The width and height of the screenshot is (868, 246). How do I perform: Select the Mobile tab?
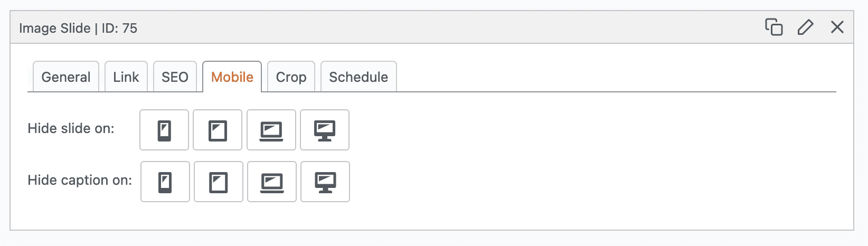232,77
